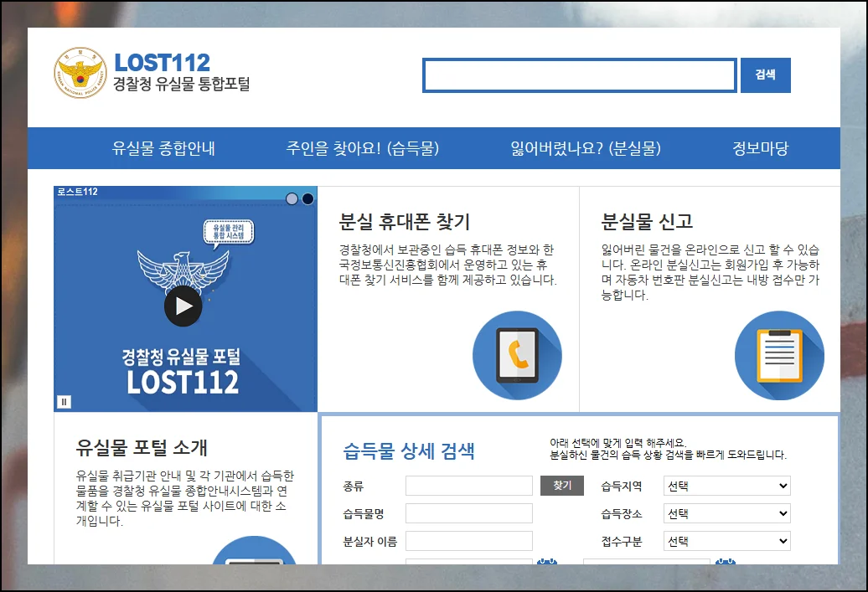Screen dimensions: 868x592
Task: Click the 분실자 이름 input field
Action: 469,541
